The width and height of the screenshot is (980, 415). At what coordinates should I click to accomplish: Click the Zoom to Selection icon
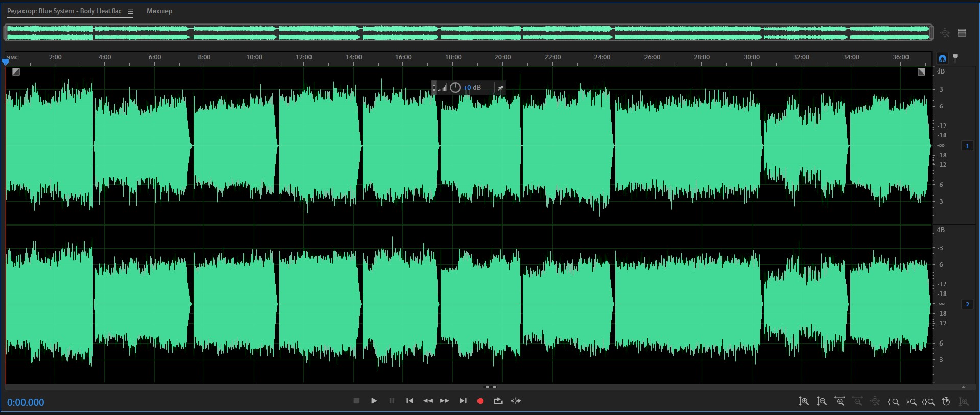click(x=928, y=402)
